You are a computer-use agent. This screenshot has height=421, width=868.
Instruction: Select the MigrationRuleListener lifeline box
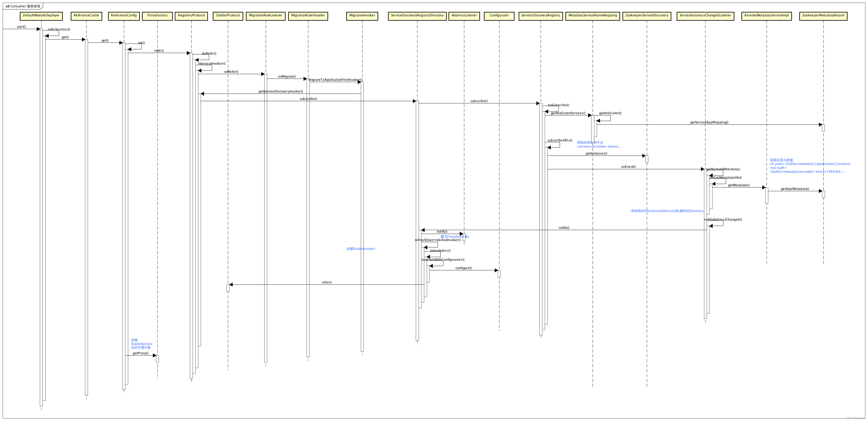click(266, 16)
